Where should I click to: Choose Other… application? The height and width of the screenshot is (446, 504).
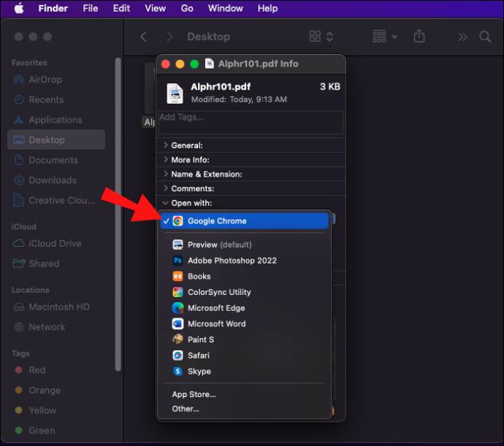(244, 409)
